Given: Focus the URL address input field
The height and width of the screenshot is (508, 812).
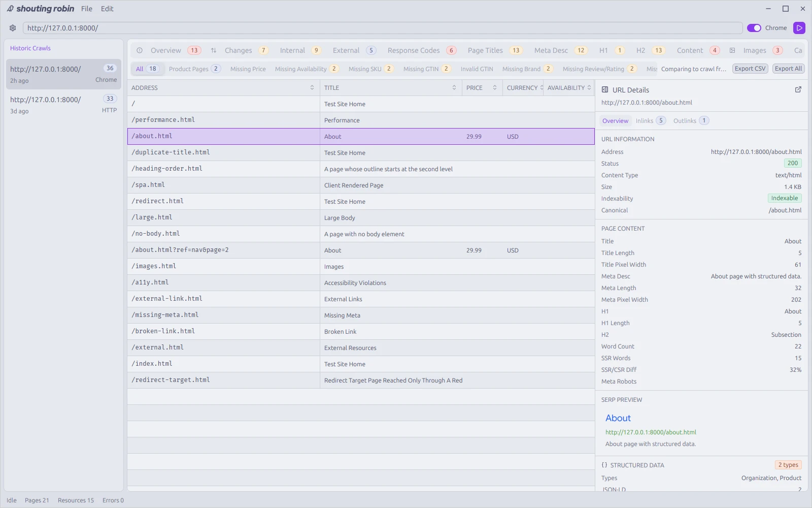Looking at the screenshot, I should [383, 28].
